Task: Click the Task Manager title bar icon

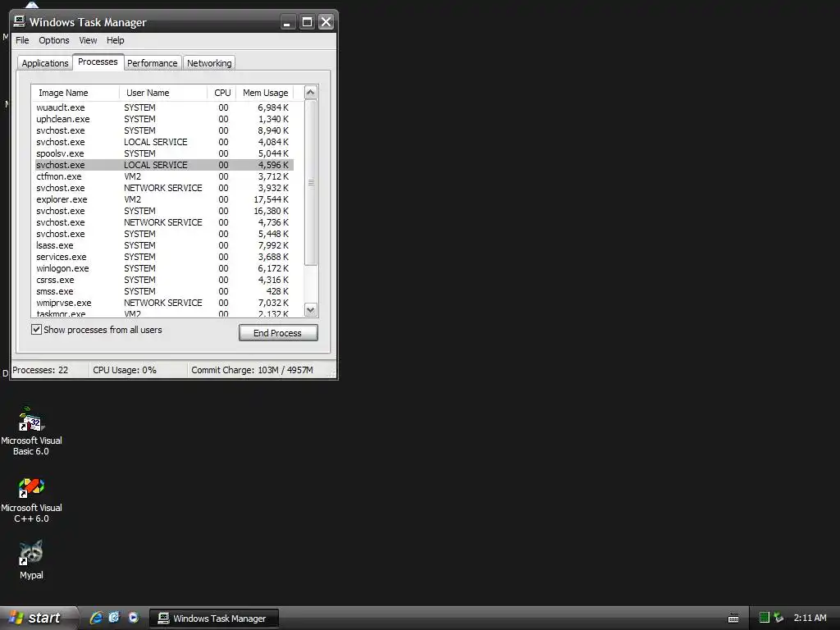Action: coord(20,21)
